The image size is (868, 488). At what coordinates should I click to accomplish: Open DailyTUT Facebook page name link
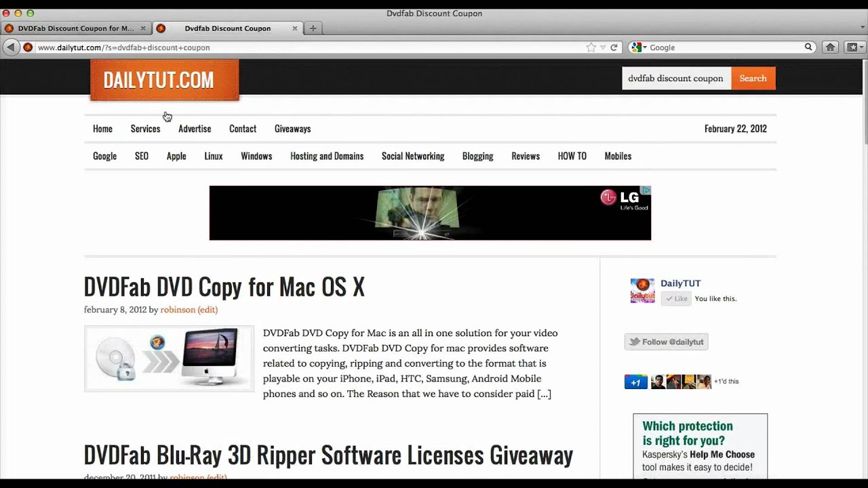click(x=680, y=283)
